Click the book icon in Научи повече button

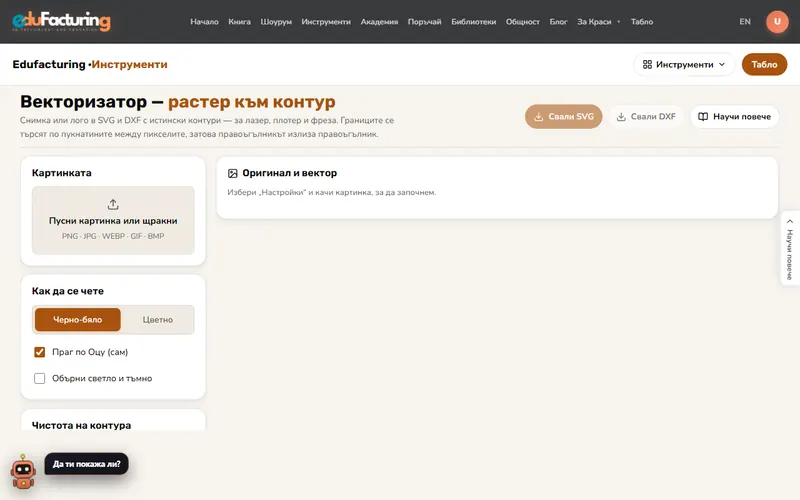pyautogui.click(x=703, y=116)
